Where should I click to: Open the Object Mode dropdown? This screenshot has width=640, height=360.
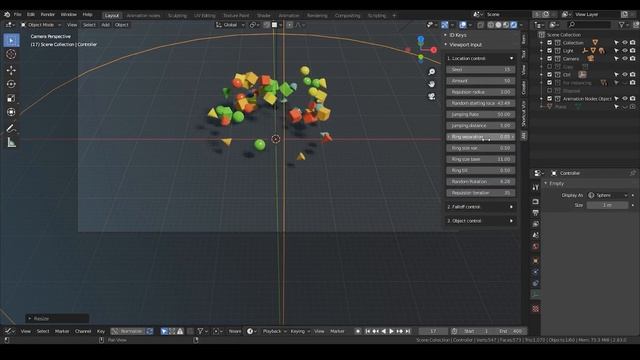tap(41, 25)
